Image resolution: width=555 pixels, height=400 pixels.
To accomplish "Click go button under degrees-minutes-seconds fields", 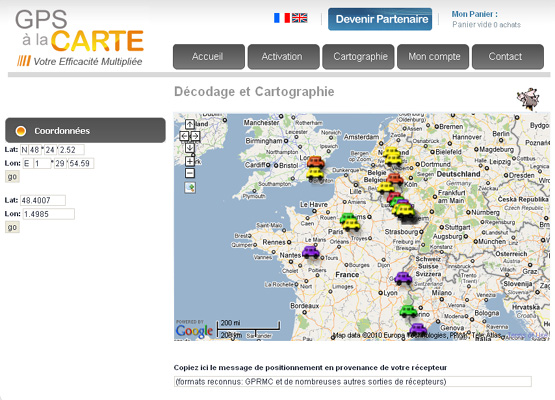I will click(12, 177).
